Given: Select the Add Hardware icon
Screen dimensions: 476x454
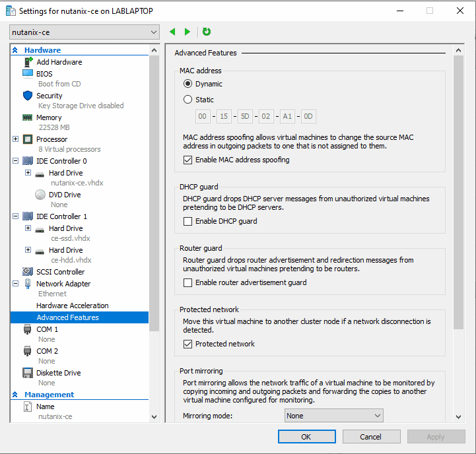Looking at the screenshot, I should point(28,62).
